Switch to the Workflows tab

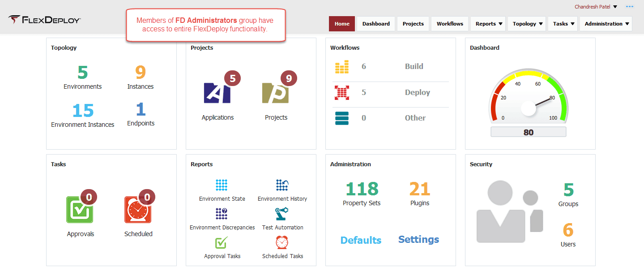[x=450, y=24]
